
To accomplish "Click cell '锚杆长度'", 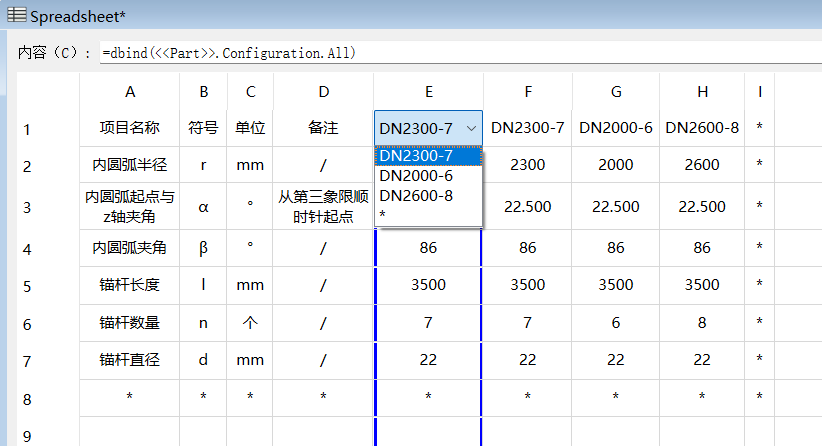I will point(129,285).
